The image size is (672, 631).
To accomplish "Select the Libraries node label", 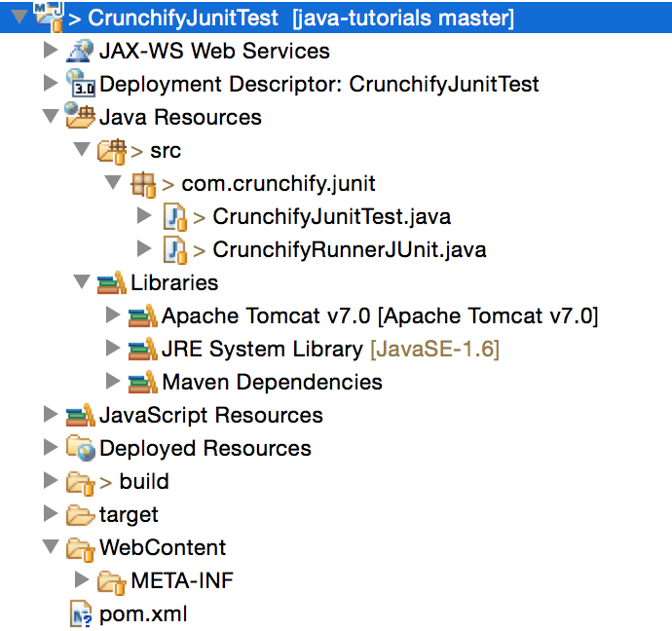I will coord(174,282).
